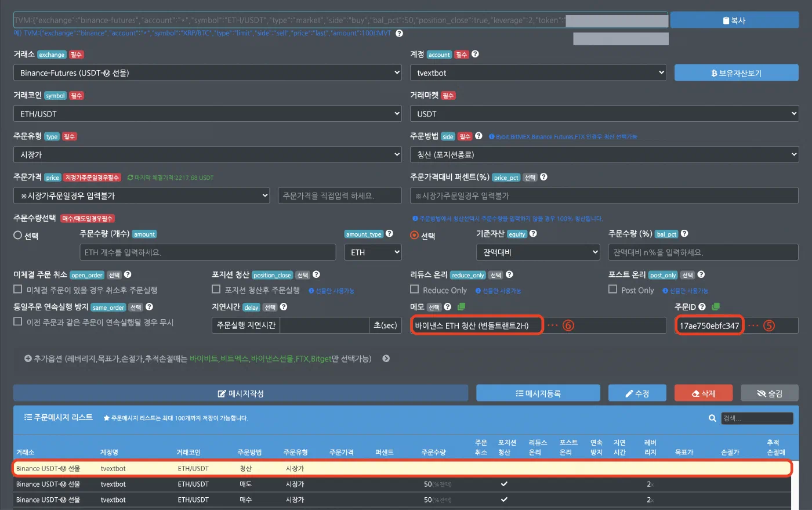This screenshot has width=812, height=510.
Task: Enable 포지션 청산후 주문실행 checkbox
Action: tap(216, 289)
